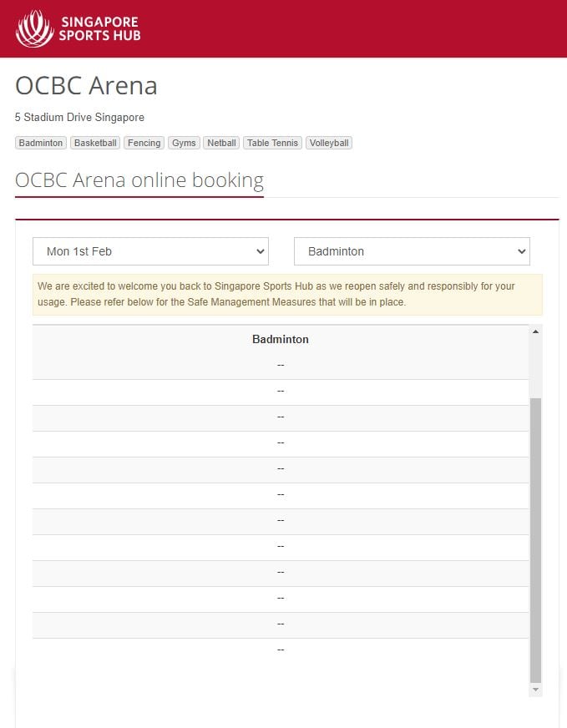Pick the Netball tag
The height and width of the screenshot is (728, 567).
coord(221,143)
